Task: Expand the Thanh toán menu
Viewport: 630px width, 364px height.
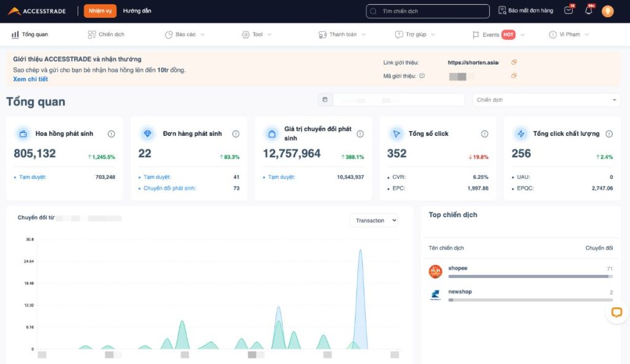Action: (342, 34)
